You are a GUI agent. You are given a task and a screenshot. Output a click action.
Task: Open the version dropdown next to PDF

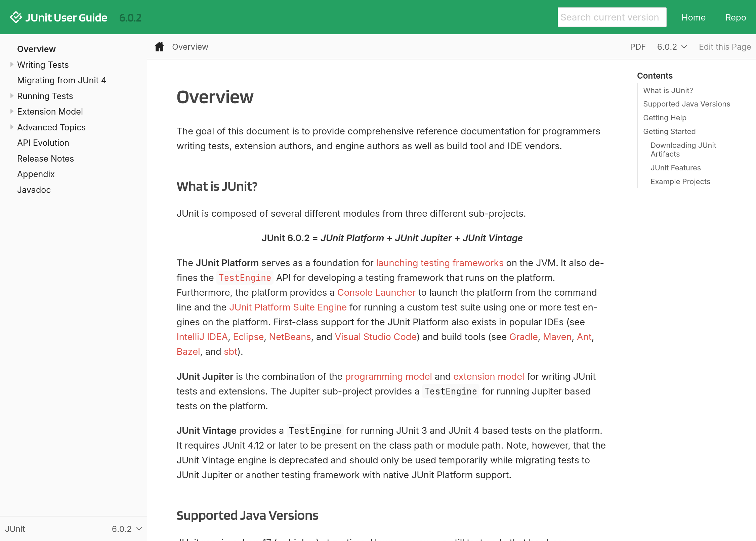(x=672, y=47)
